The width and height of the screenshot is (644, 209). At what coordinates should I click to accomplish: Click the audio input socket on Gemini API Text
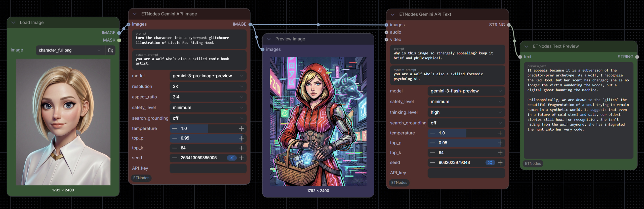386,32
